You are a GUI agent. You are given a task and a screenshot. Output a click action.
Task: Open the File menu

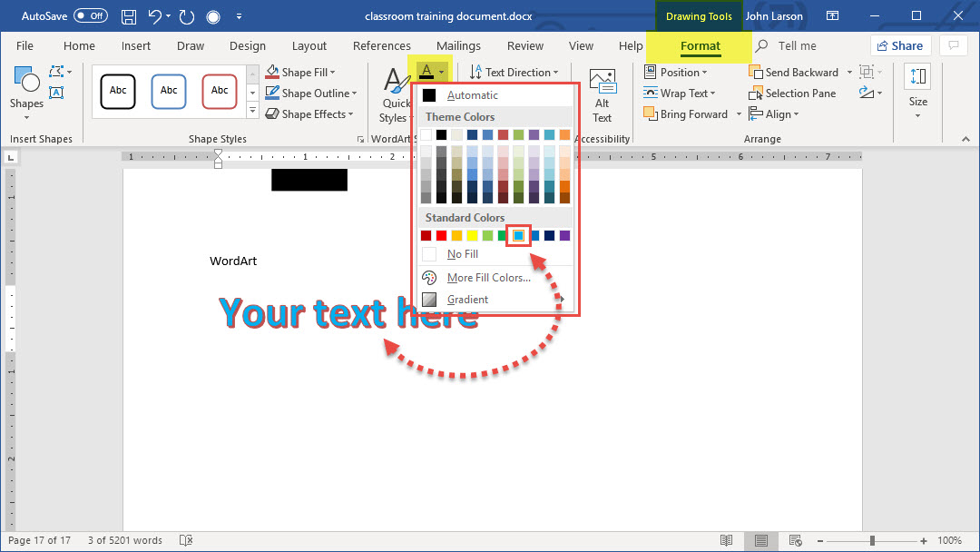(24, 46)
